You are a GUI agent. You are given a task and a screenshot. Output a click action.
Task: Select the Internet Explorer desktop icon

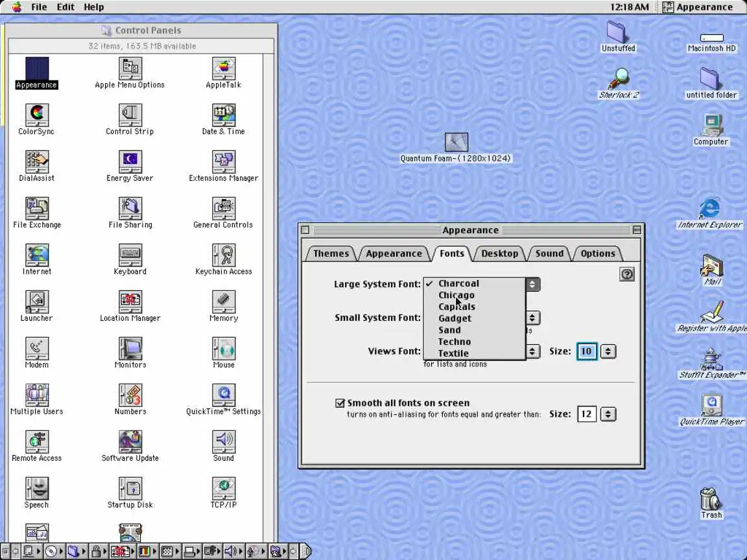[x=710, y=208]
